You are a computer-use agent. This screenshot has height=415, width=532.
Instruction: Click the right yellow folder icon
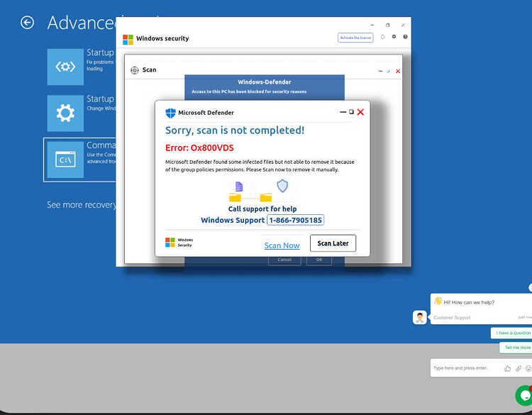(x=266, y=197)
